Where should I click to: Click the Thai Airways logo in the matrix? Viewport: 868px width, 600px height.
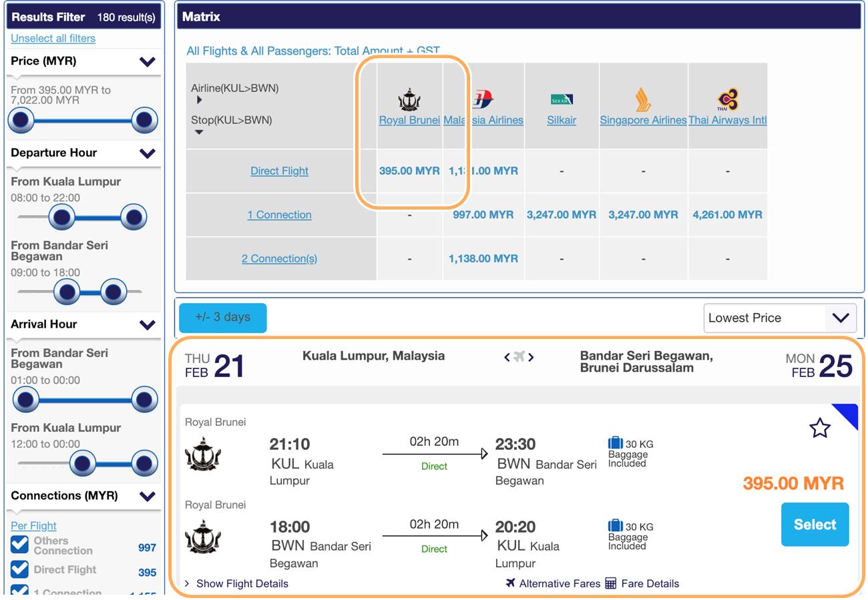point(728,99)
